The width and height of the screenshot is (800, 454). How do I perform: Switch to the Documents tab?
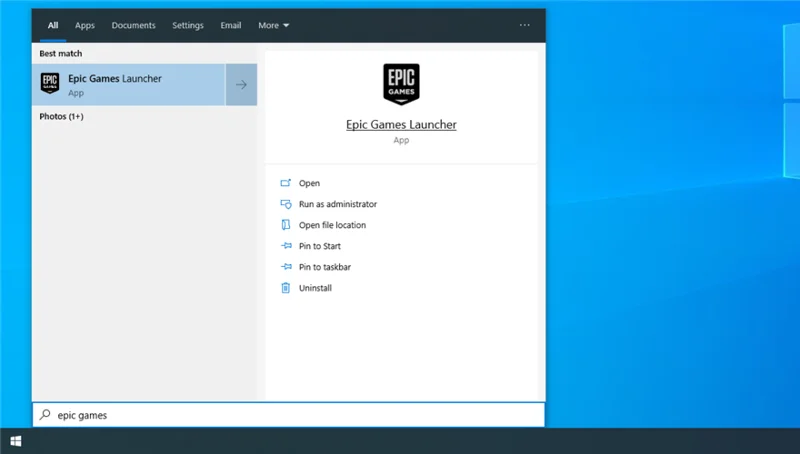tap(134, 26)
